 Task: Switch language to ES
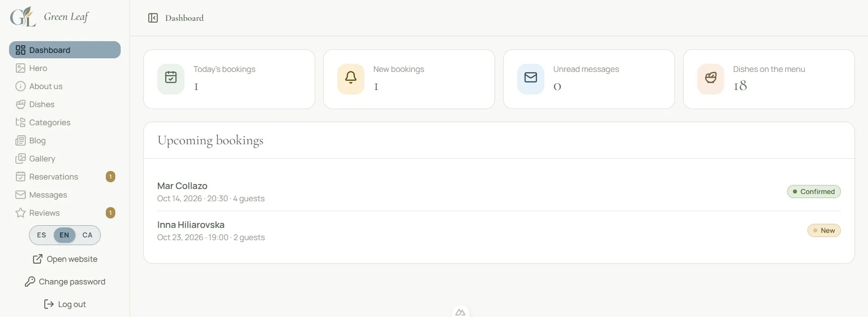click(42, 235)
